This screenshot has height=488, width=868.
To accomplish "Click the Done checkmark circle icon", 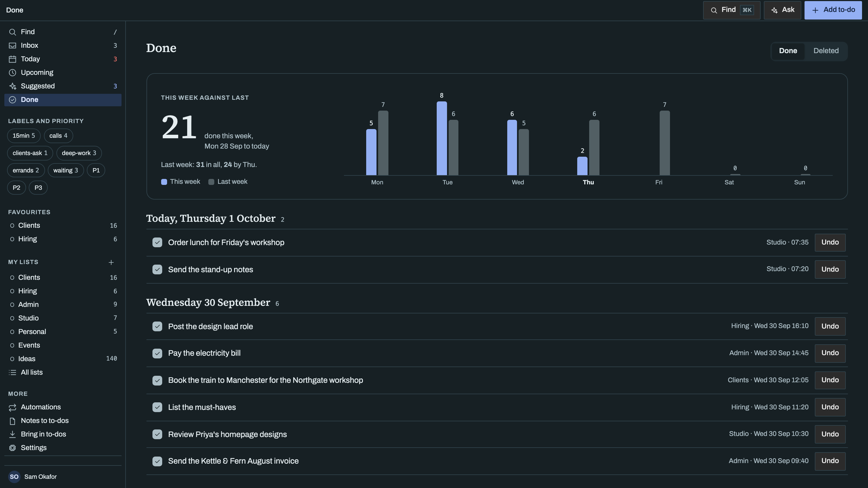I will (x=12, y=100).
